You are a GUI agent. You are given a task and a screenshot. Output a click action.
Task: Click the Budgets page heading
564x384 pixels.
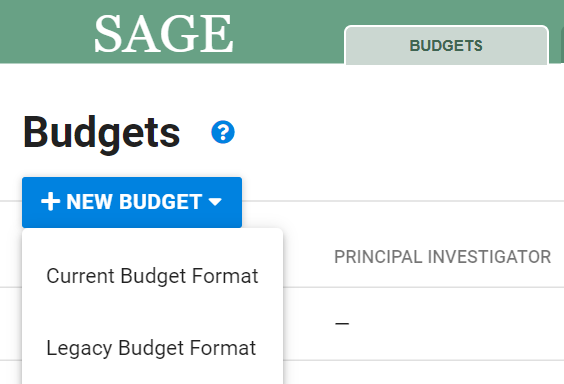coord(101,133)
